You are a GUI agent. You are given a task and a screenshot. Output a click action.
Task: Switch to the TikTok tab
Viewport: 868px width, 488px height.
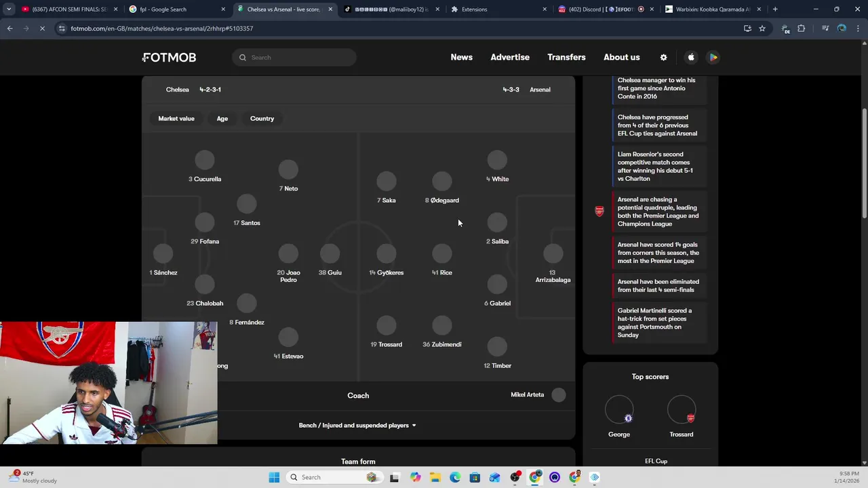tap(392, 9)
